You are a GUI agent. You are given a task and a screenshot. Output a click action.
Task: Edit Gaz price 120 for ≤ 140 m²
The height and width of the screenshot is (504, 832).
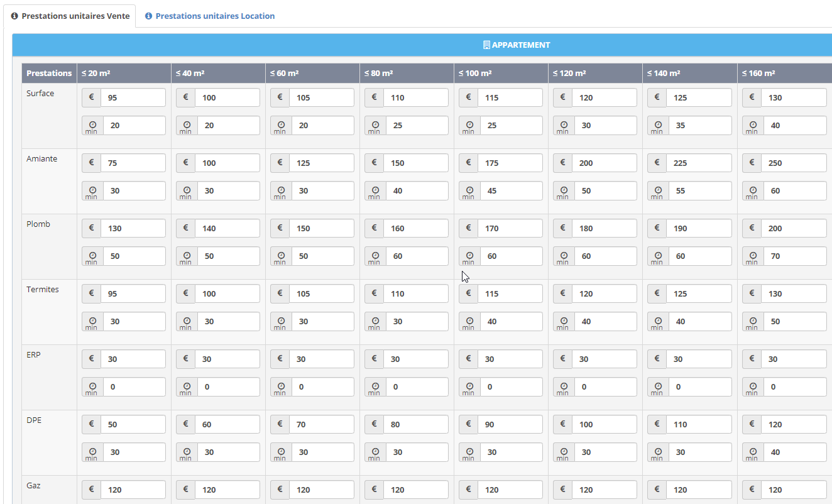[699, 490]
